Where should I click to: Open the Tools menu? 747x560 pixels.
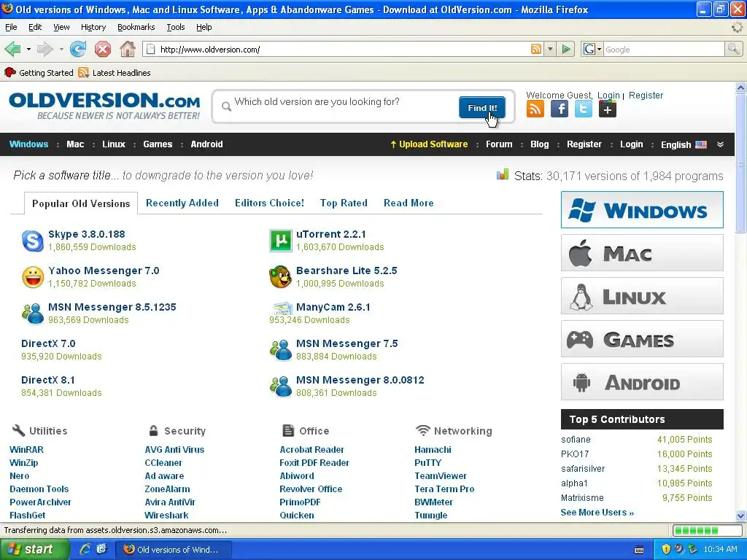176,27
